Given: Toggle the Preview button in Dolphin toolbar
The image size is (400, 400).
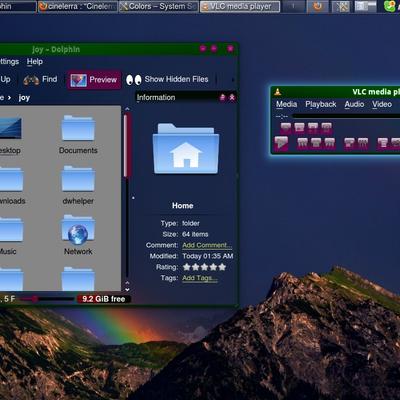Looking at the screenshot, I should click(94, 80).
